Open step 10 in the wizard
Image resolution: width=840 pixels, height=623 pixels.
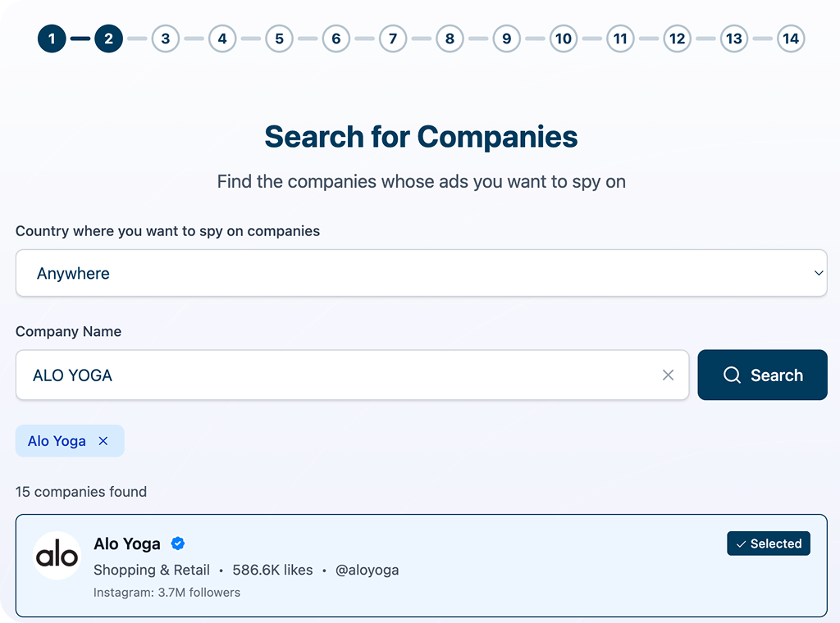pos(563,39)
